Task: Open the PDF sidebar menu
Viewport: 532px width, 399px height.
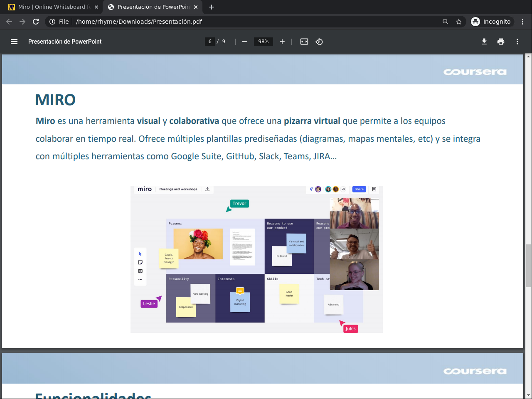Action: pos(14,42)
